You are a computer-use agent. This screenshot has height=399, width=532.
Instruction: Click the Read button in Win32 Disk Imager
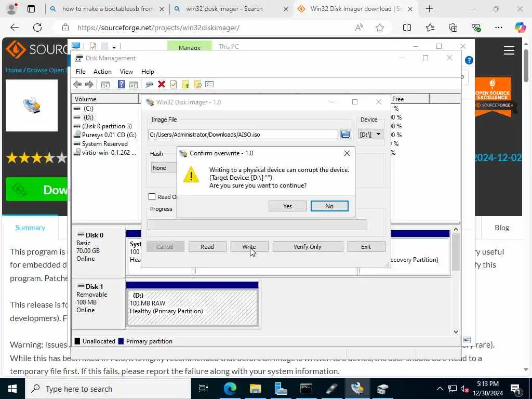point(207,247)
